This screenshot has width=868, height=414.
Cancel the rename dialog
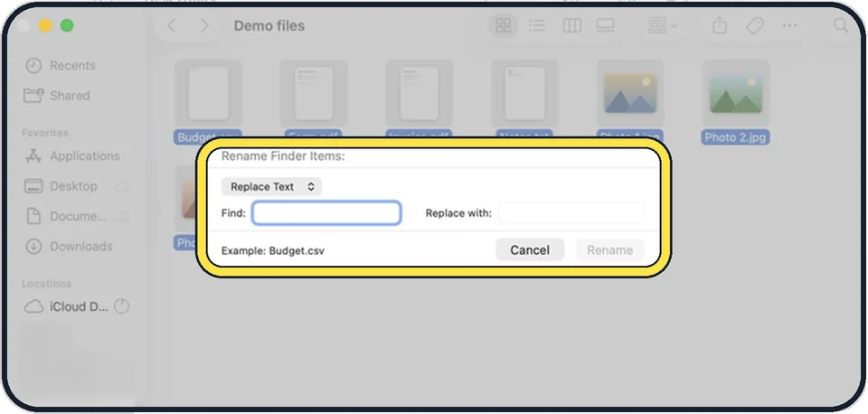click(x=530, y=250)
